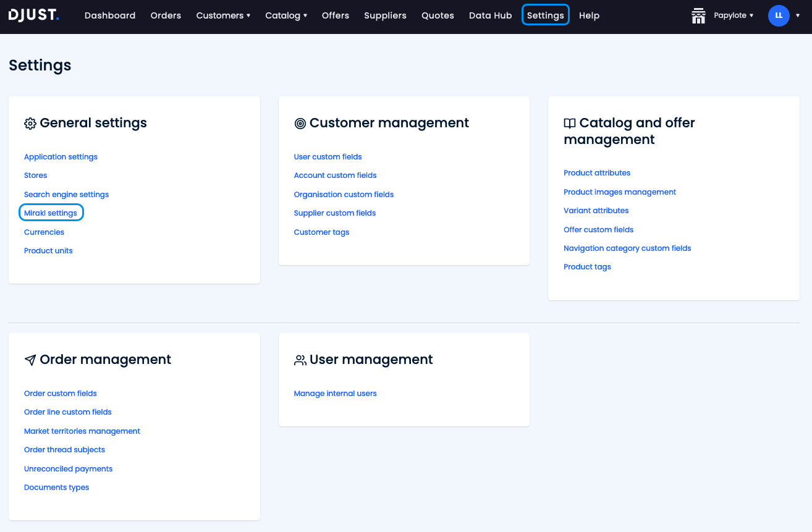This screenshot has width=812, height=532.
Task: Open Mirakl settings
Action: click(51, 213)
